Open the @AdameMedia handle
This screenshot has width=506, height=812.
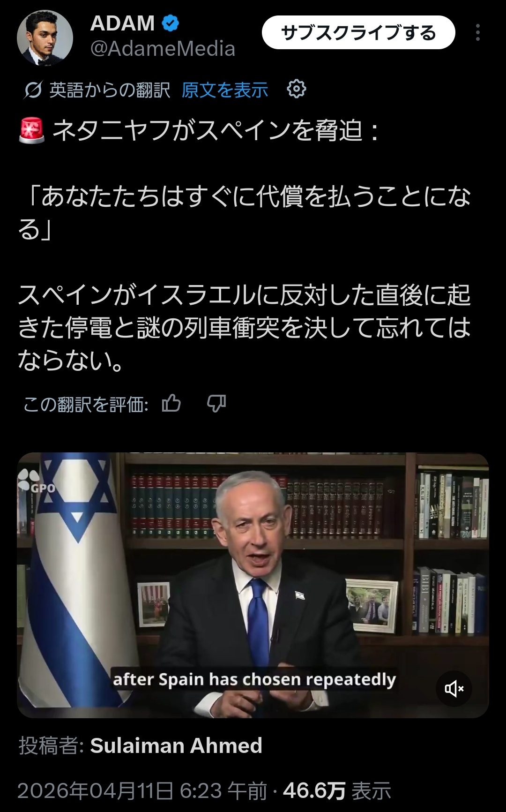[x=163, y=49]
